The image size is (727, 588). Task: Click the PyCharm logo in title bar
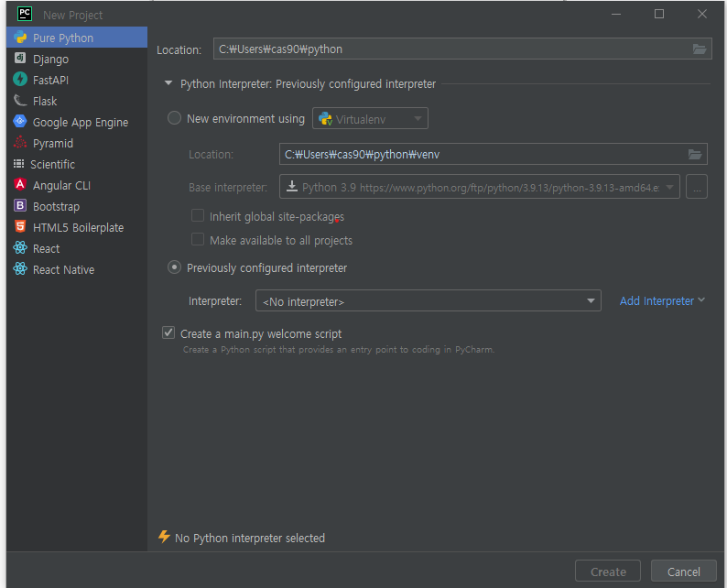click(x=25, y=14)
